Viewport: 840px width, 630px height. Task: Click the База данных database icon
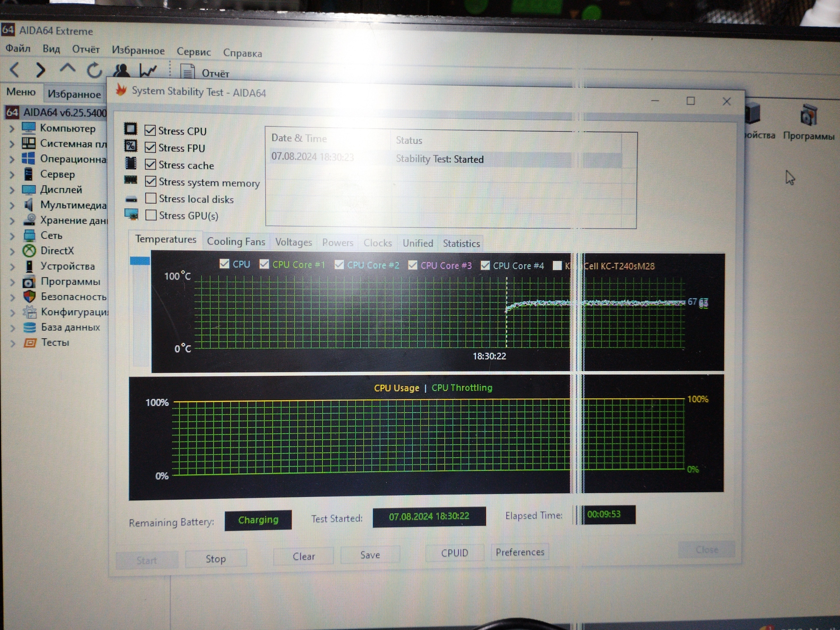[x=30, y=327]
